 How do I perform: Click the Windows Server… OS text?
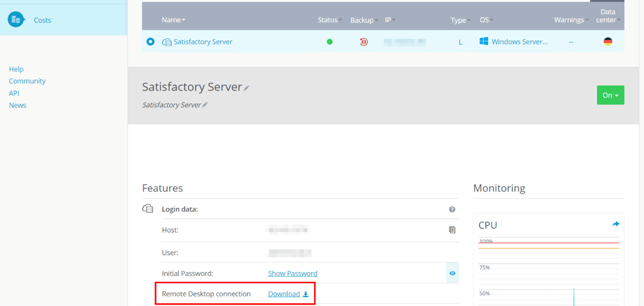coord(519,42)
